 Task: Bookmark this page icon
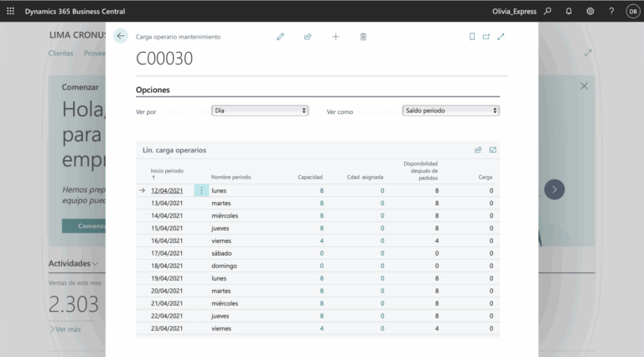point(472,37)
